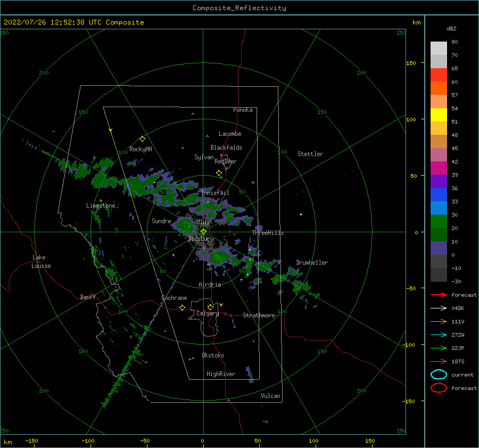The height and width of the screenshot is (448, 479).
Task: Click the Cochrane town label
Action: click(174, 298)
